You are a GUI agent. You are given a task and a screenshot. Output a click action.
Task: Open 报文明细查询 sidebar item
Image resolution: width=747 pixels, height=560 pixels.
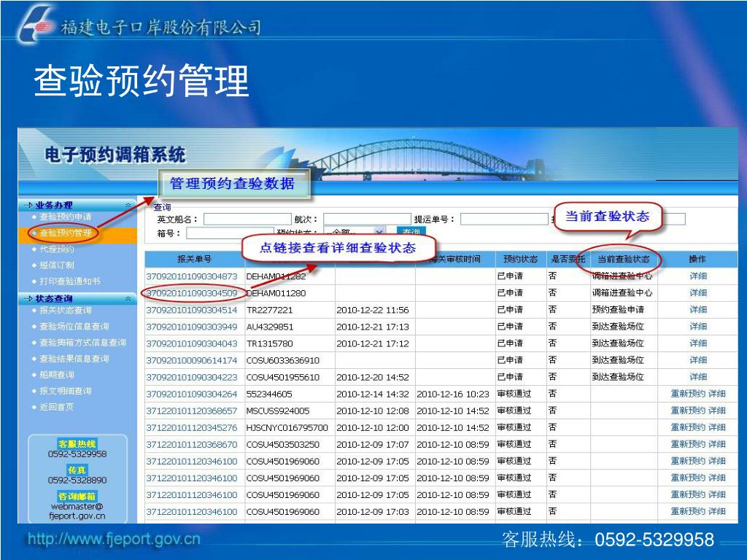65,391
